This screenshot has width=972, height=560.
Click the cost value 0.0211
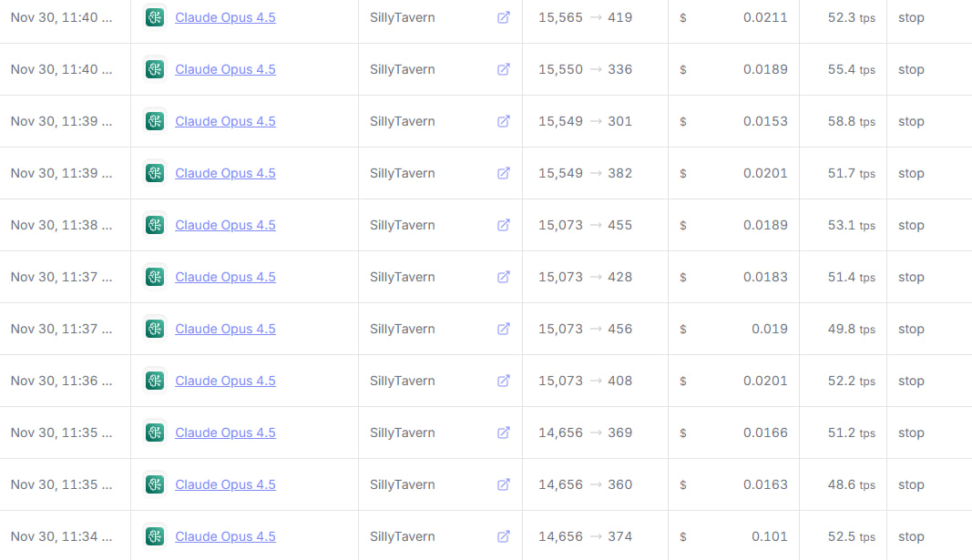pyautogui.click(x=765, y=17)
